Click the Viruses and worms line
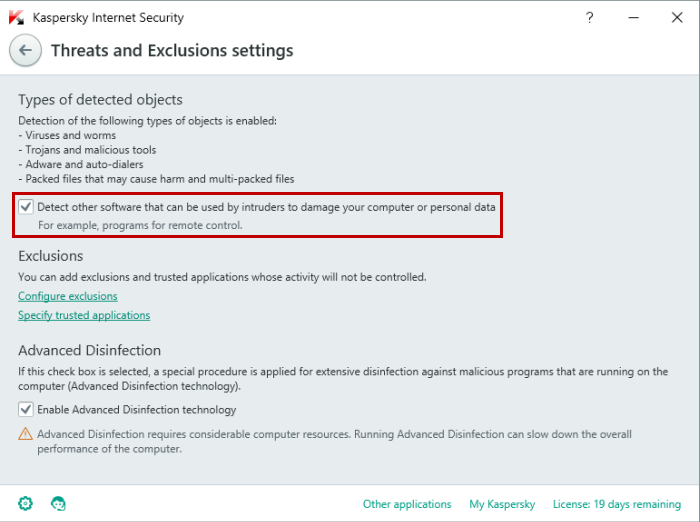The width and height of the screenshot is (700, 522). (67, 135)
